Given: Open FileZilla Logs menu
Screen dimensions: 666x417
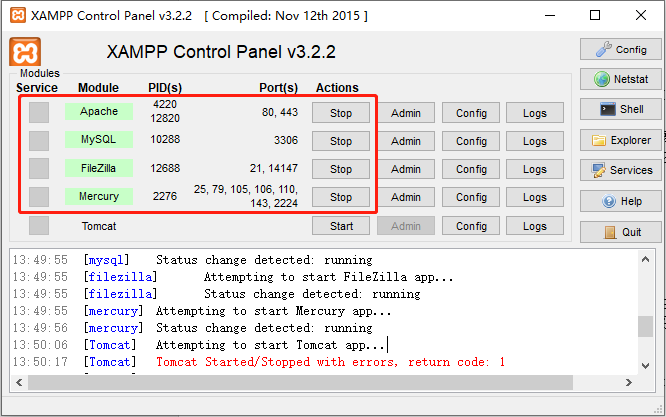Looking at the screenshot, I should point(535,169).
